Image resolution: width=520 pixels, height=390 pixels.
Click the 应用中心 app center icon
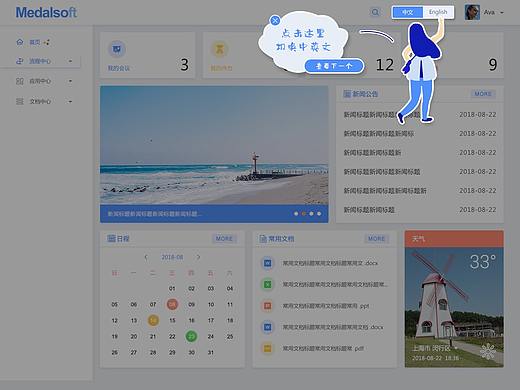(x=20, y=81)
